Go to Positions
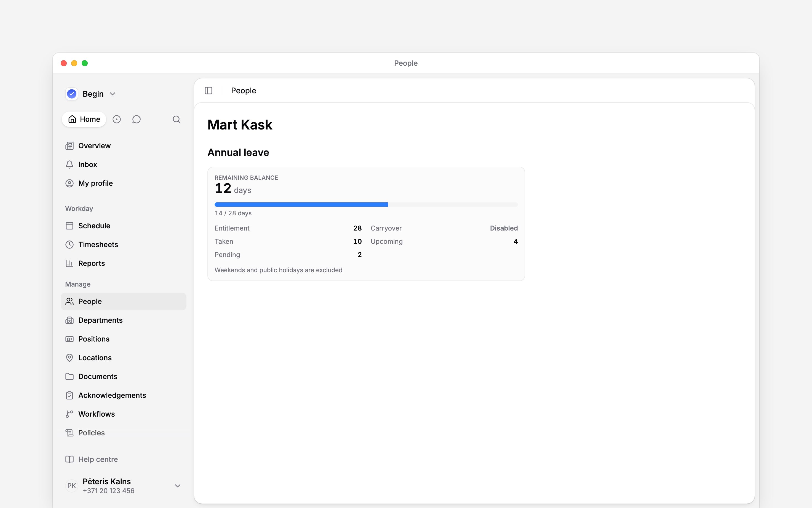This screenshot has width=812, height=508. click(x=124, y=339)
